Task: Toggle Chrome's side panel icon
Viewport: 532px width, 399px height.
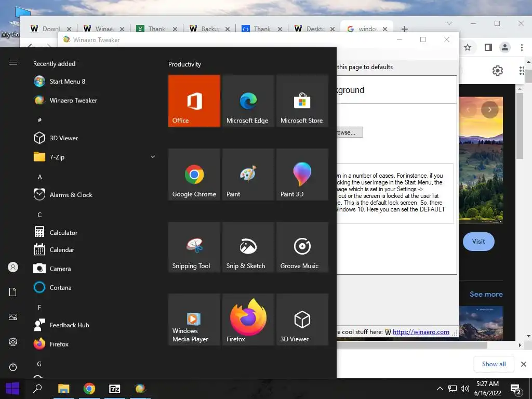Action: click(x=488, y=47)
